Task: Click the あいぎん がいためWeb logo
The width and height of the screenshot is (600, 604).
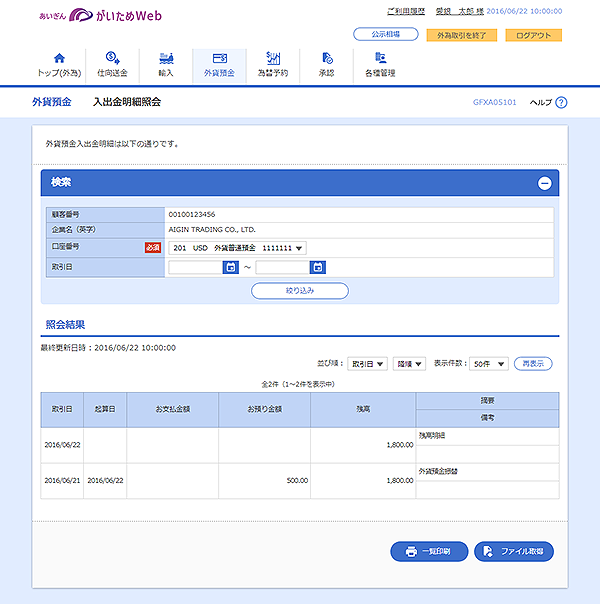Action: (101, 15)
